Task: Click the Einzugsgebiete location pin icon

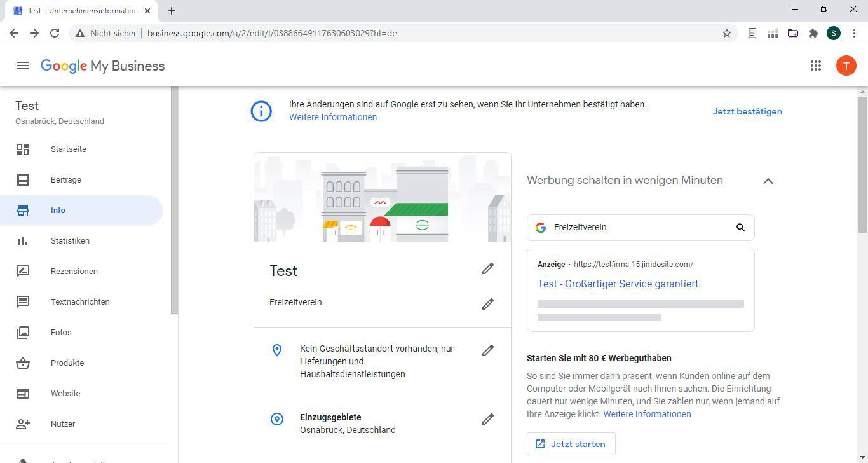Action: (x=277, y=419)
